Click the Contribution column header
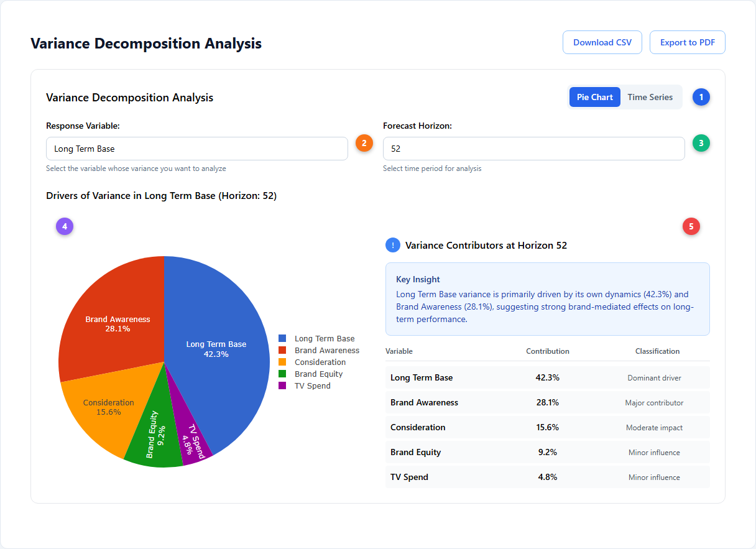The image size is (756, 549). [x=548, y=351]
